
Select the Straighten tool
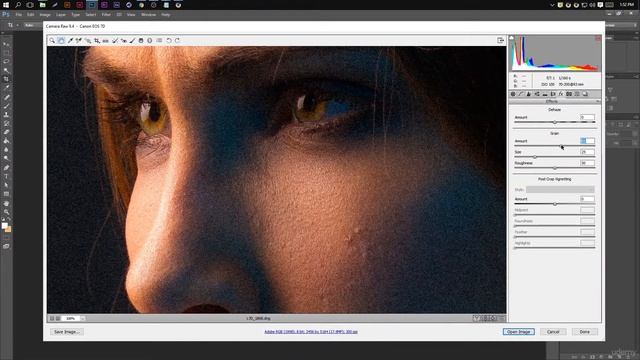pos(105,40)
